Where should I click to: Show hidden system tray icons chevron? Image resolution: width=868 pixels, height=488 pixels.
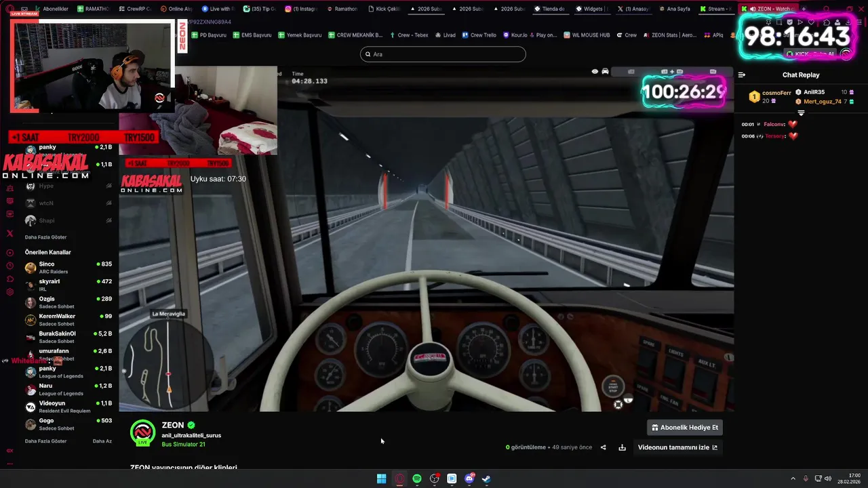pyautogui.click(x=793, y=479)
